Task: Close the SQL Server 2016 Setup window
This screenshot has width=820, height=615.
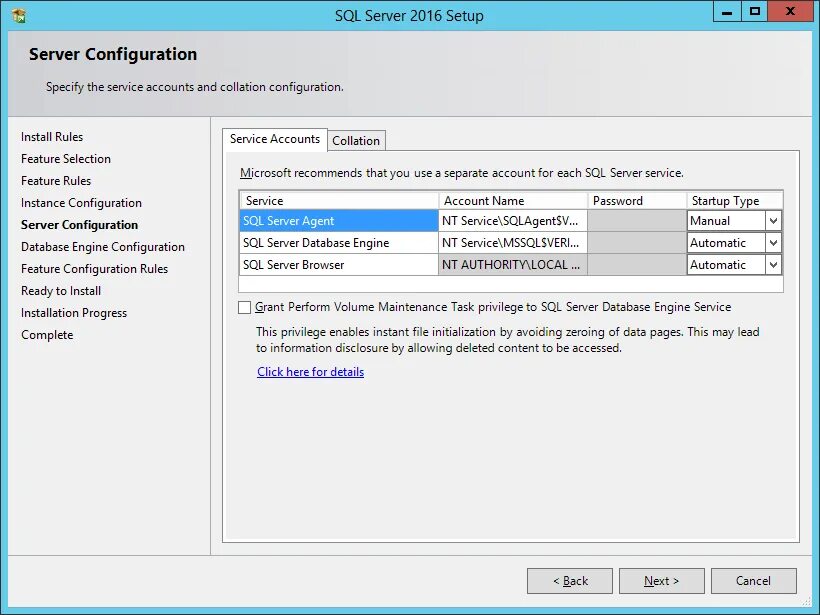Action: click(x=790, y=13)
